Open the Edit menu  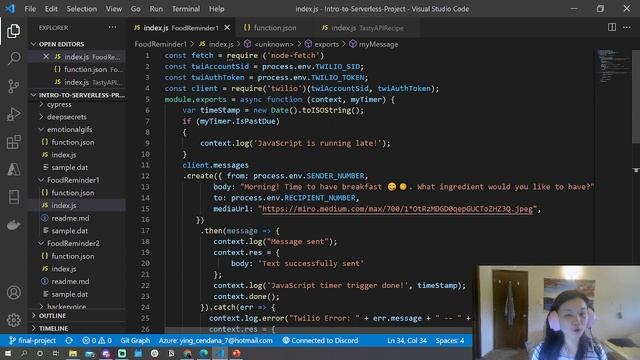click(x=51, y=9)
